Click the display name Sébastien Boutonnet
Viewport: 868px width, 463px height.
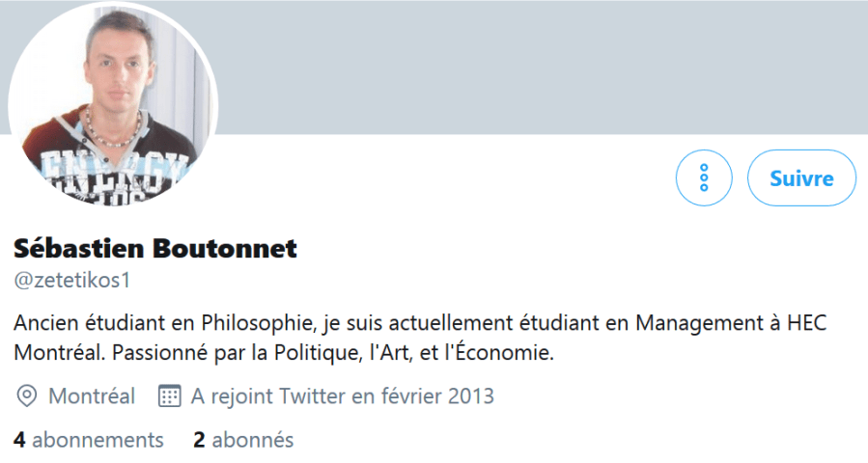tap(155, 249)
